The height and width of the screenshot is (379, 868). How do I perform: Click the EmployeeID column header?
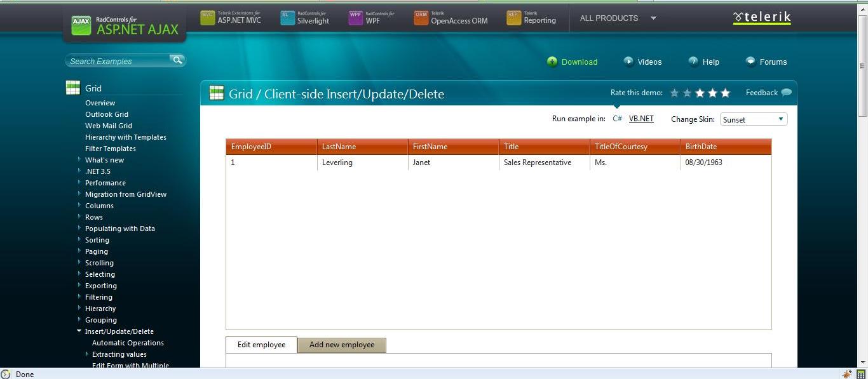(272, 147)
